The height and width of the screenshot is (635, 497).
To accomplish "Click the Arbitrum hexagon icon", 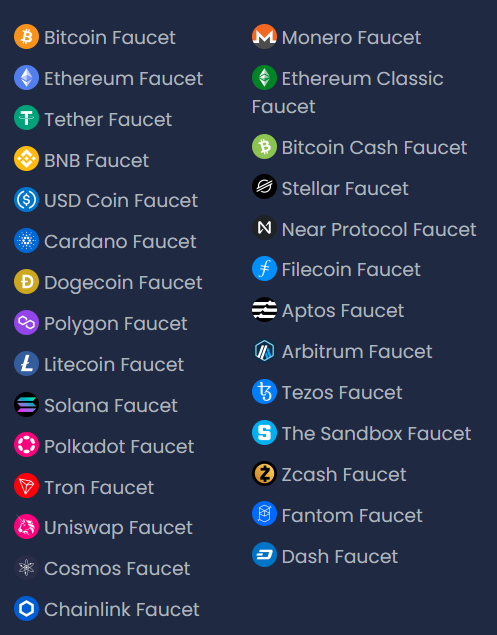I will click(x=264, y=351).
